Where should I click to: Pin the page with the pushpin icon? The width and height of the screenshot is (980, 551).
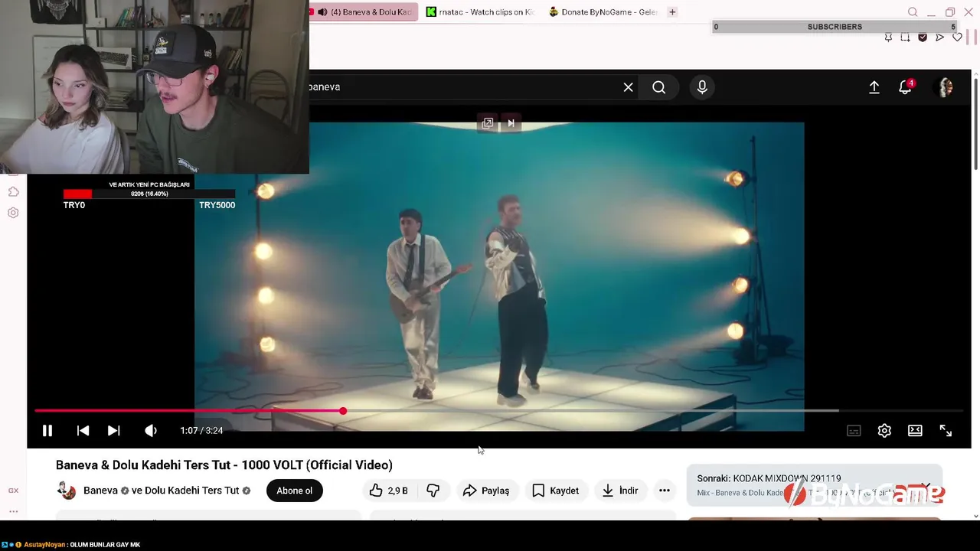point(888,37)
